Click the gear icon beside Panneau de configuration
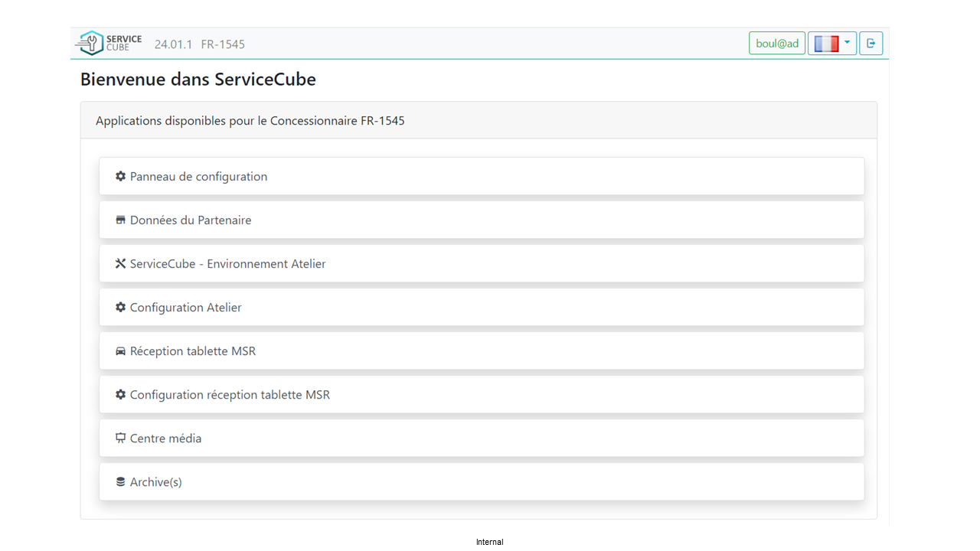 [x=120, y=176]
